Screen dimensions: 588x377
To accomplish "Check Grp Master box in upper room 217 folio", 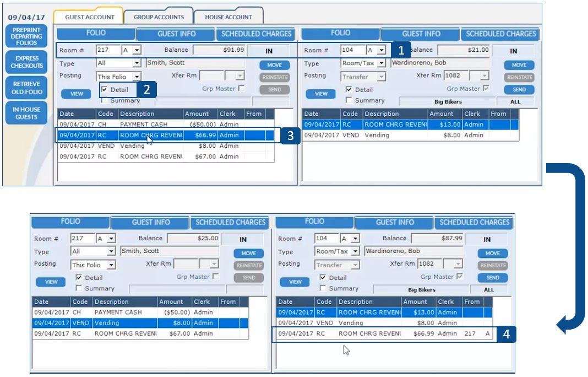I will (x=241, y=89).
